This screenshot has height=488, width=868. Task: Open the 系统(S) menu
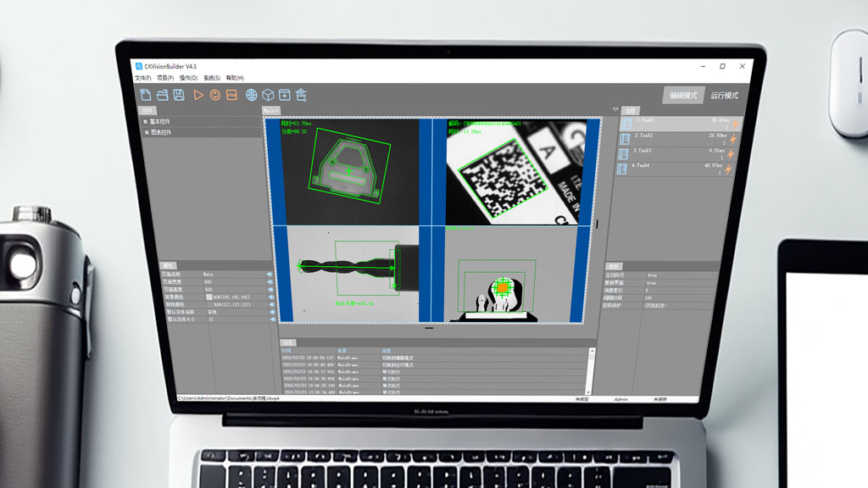pos(211,78)
